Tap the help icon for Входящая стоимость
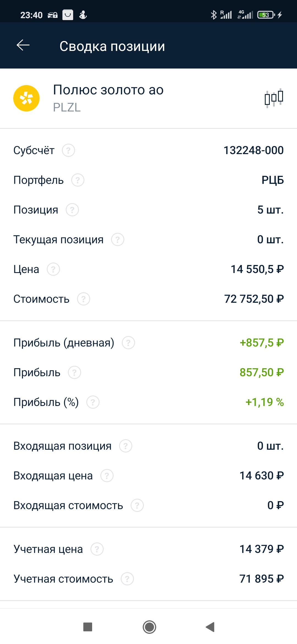Image resolution: width=297 pixels, height=644 pixels. pyautogui.click(x=137, y=506)
